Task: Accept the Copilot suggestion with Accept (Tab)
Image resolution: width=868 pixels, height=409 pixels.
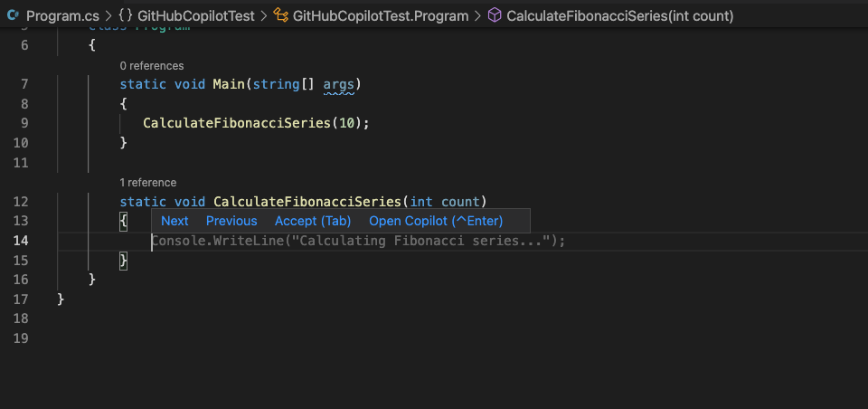Action: [313, 221]
